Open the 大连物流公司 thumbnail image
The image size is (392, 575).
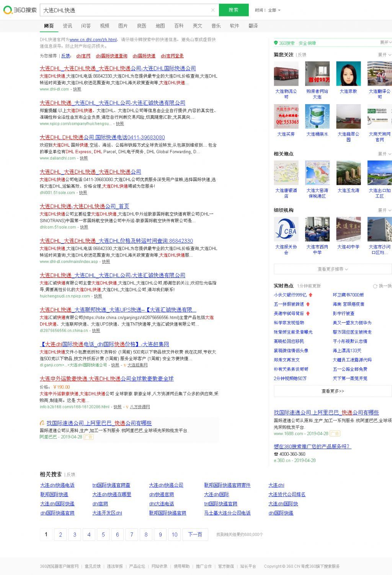coord(286,74)
